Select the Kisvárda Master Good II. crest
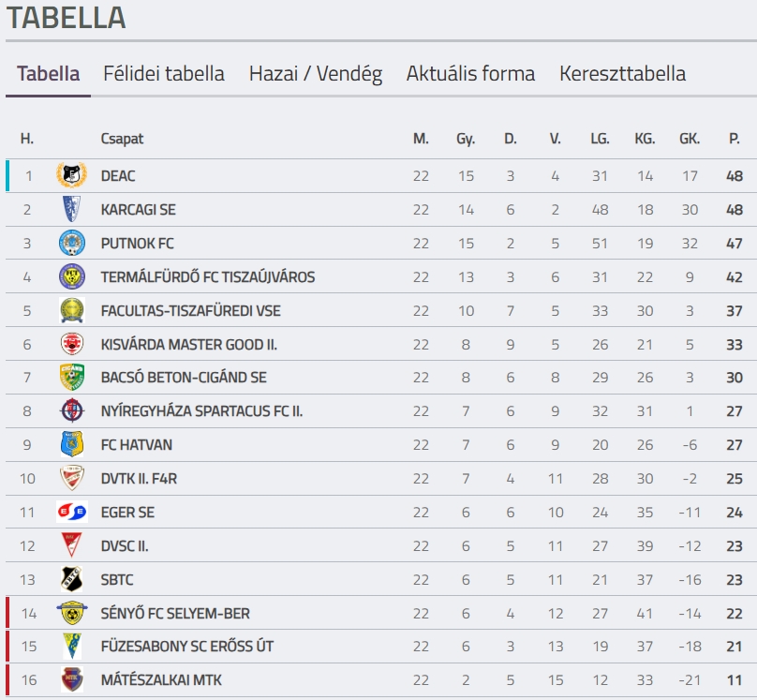 pos(71,344)
